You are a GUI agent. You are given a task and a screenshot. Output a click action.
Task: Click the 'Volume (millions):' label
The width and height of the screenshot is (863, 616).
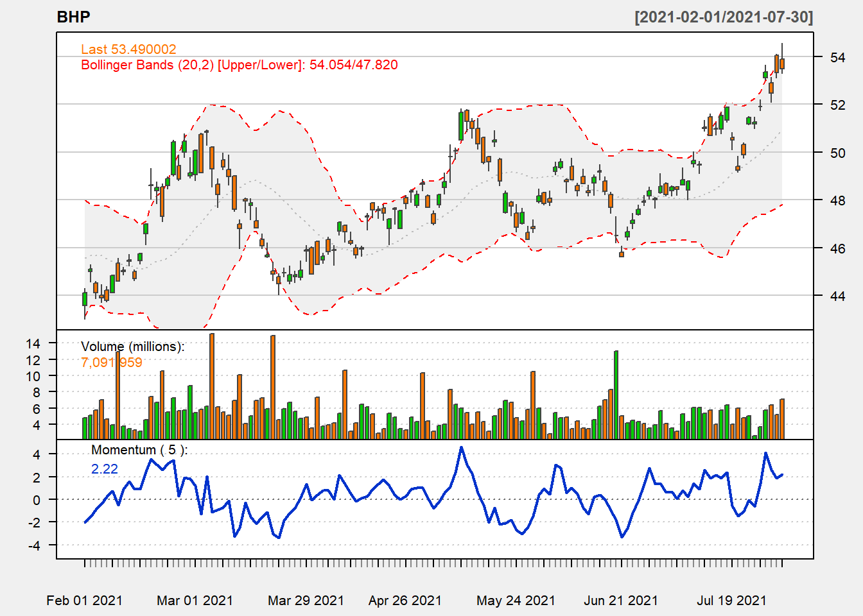point(133,346)
